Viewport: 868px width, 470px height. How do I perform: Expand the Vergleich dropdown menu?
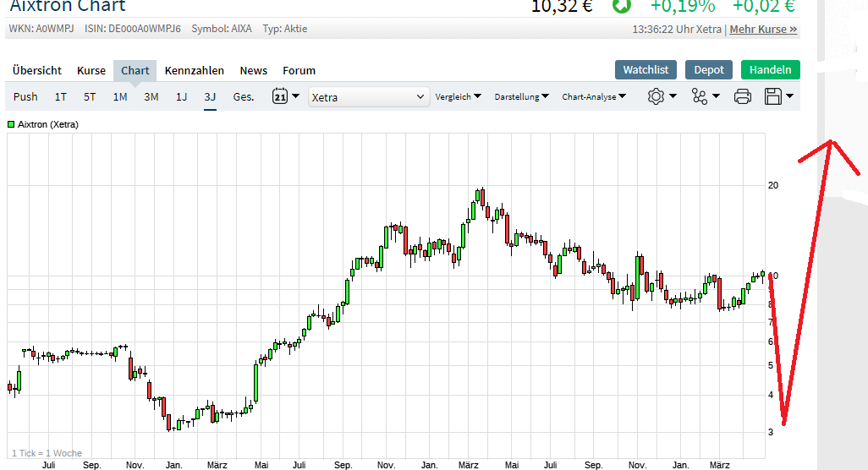(x=459, y=96)
